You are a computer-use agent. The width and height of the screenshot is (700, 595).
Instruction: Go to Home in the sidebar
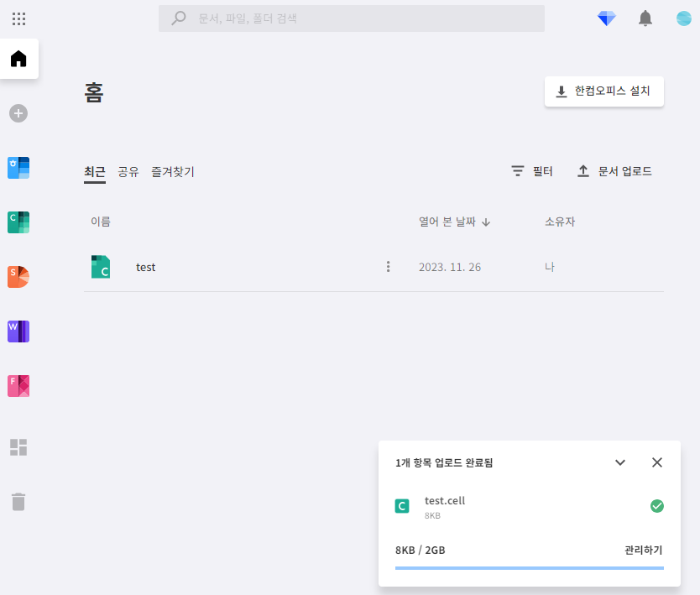[x=18, y=59]
